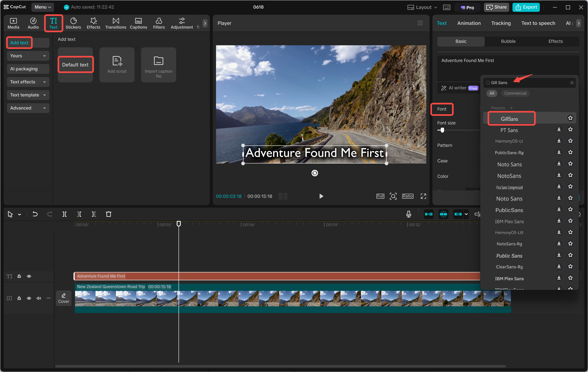Viewport: 588px width, 372px height.
Task: Download the PT Sans font
Action: 559,130
